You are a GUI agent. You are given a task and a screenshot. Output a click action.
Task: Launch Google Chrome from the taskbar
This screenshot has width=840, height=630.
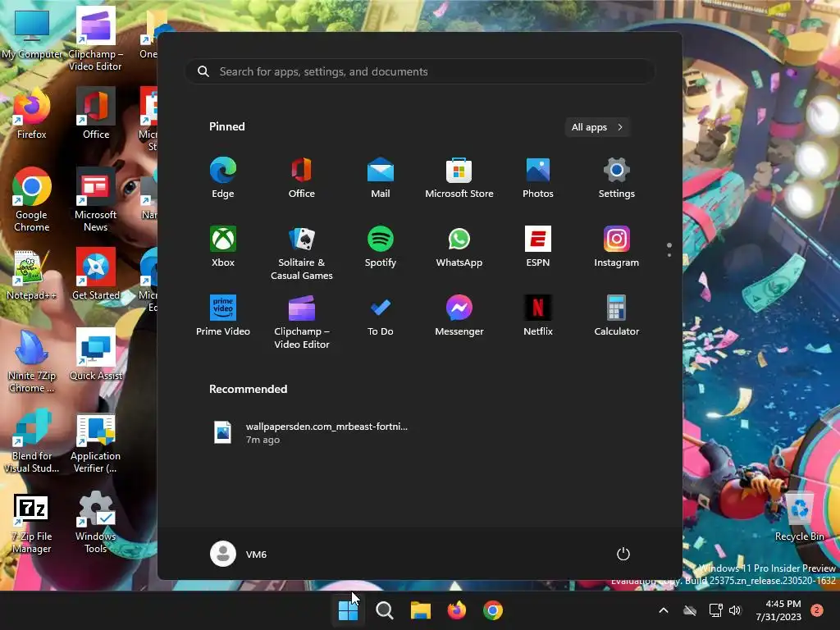pos(493,610)
